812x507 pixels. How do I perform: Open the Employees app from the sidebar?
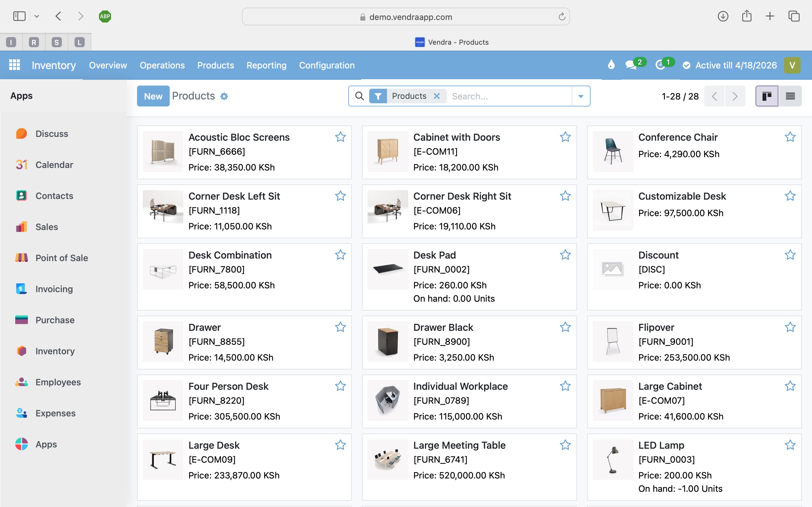coord(58,382)
